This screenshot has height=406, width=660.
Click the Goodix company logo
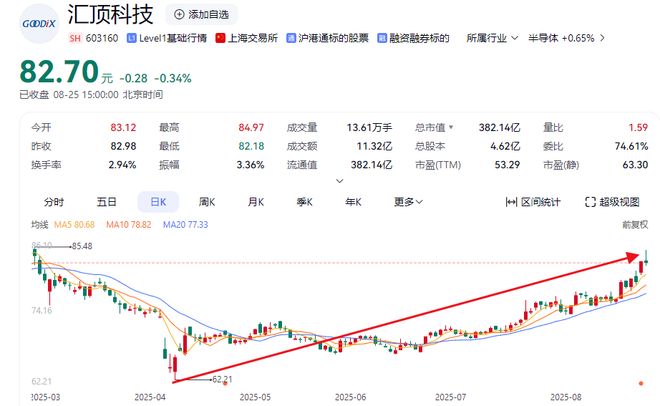coord(39,24)
